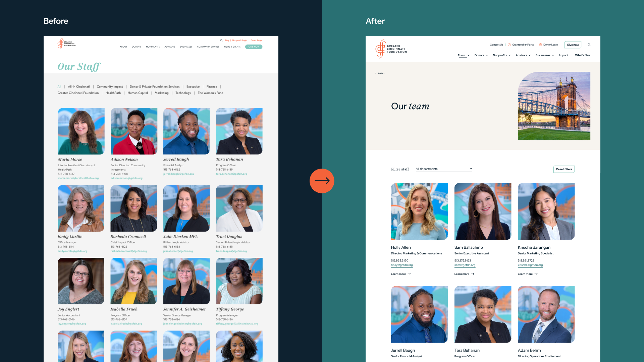The width and height of the screenshot is (644, 362).
Task: Select COMMUNITY STORIES in the Before navigation
Action: [x=208, y=47]
